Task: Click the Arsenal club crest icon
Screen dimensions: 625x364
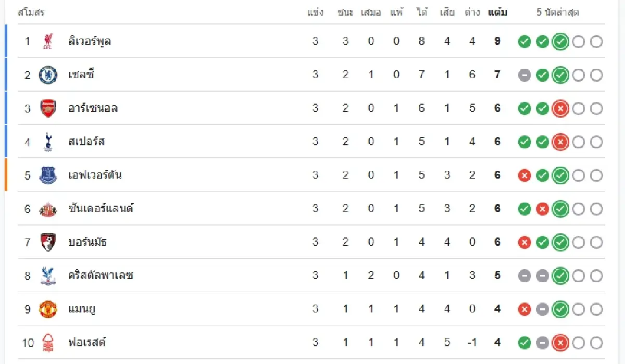Action: [48, 108]
